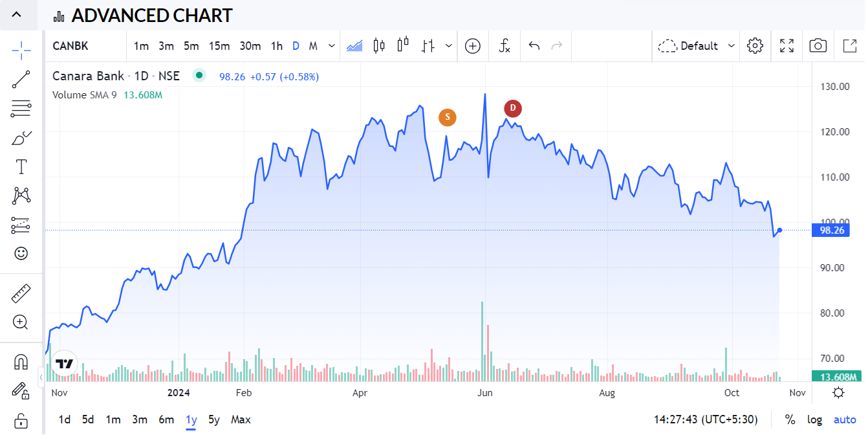Switch to hollow candles chart style
The height and width of the screenshot is (435, 868).
point(403,46)
